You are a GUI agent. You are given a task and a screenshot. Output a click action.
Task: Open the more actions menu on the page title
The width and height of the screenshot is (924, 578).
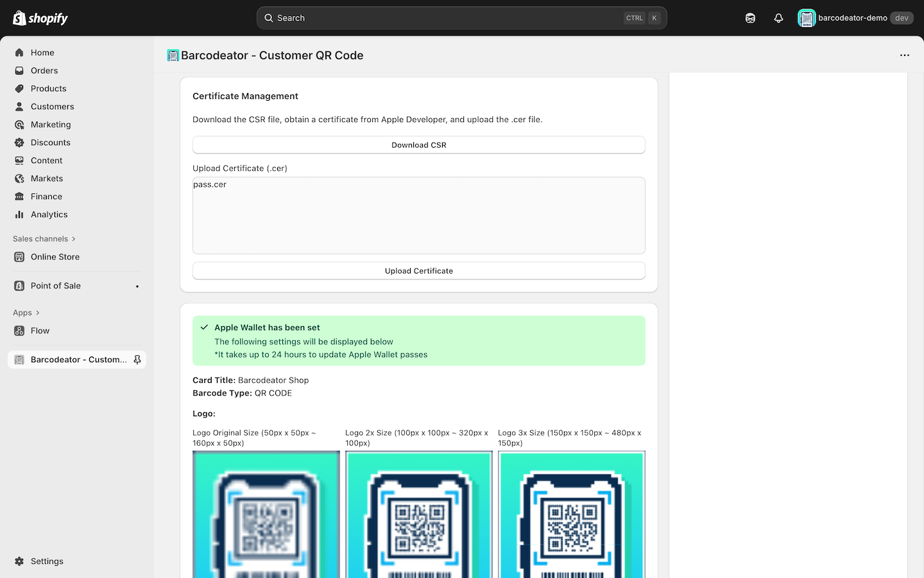[x=905, y=55]
